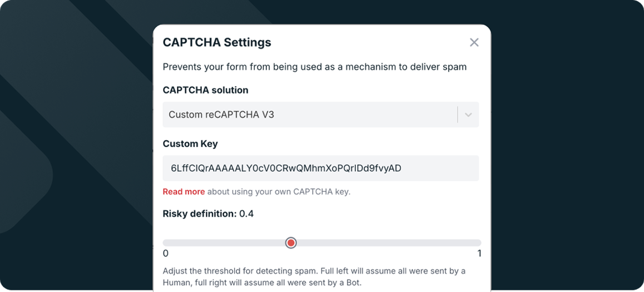Select the 'Custom reCAPTCHA V3' text
Viewport: 644px width, 292px height.
[221, 115]
